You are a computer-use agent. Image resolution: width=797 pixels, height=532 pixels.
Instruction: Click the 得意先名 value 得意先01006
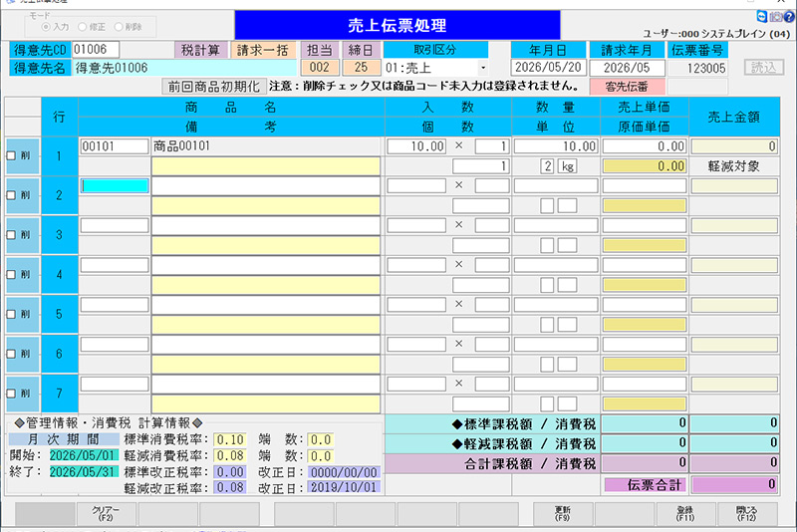coord(185,68)
